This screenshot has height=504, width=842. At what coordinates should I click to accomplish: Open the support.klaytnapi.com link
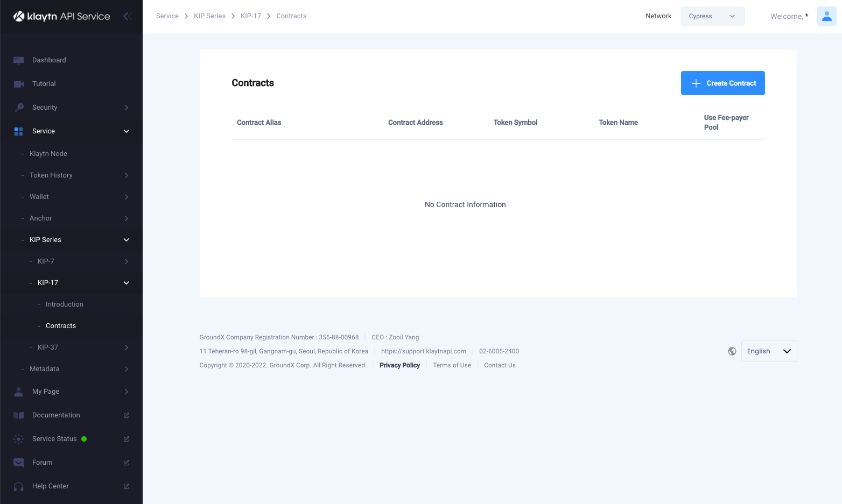(x=424, y=351)
